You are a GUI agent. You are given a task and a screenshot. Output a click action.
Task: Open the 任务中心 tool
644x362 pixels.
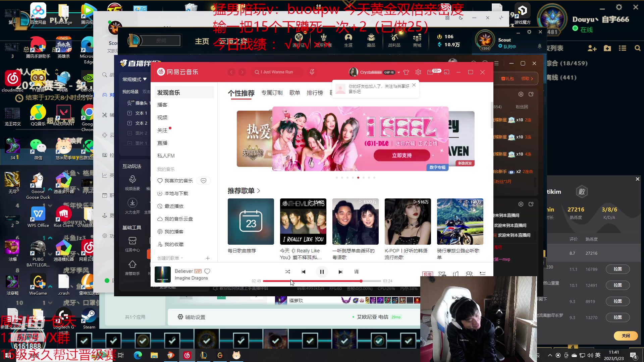point(132,244)
